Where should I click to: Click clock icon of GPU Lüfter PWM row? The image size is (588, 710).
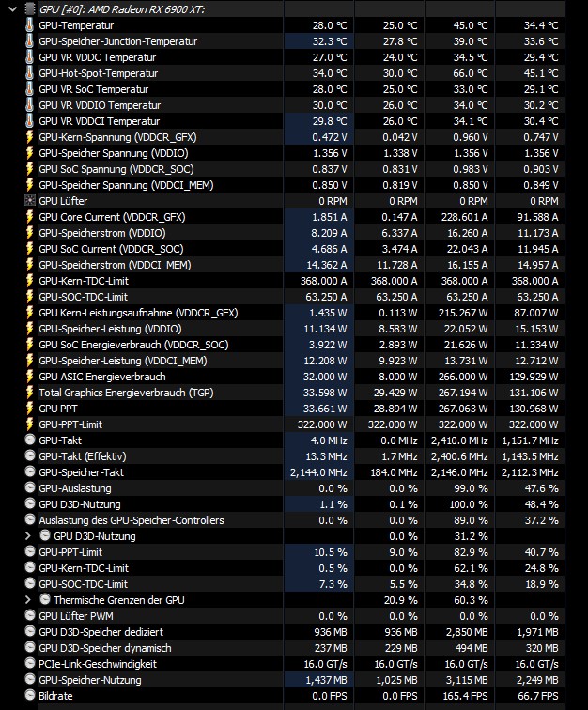pos(30,615)
